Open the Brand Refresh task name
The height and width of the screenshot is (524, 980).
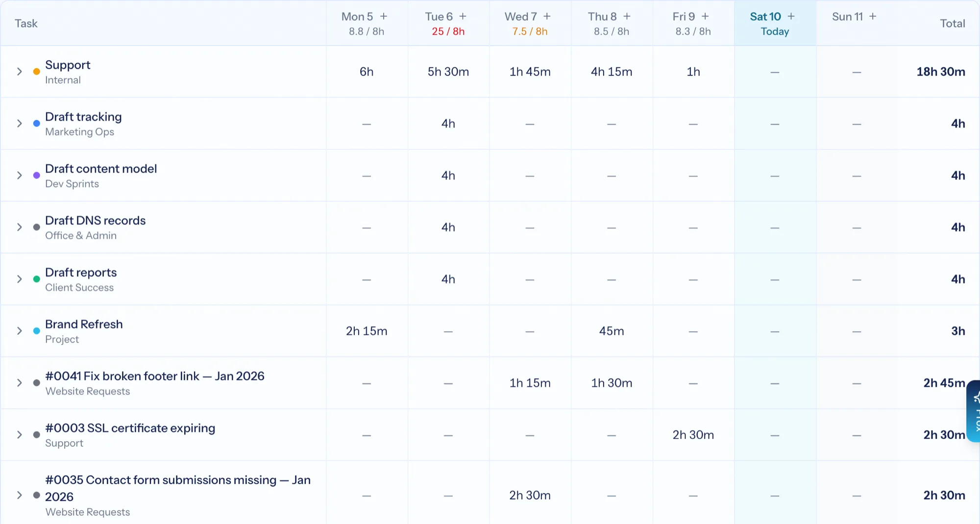tap(84, 324)
